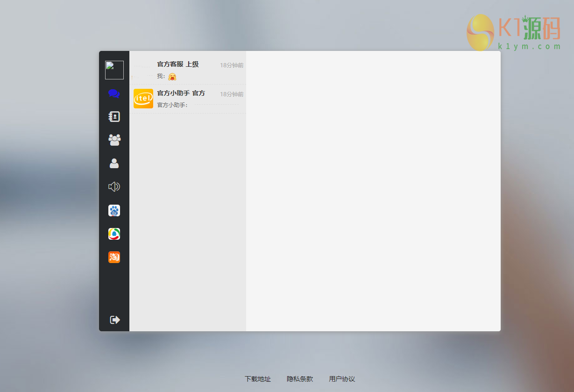Open the groups icon in sidebar
574x392 pixels.
[114, 140]
